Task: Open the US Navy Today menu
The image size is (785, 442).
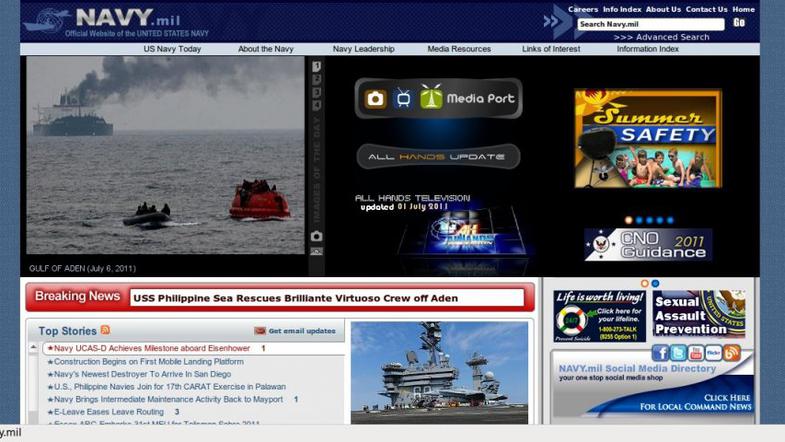Action: (172, 49)
